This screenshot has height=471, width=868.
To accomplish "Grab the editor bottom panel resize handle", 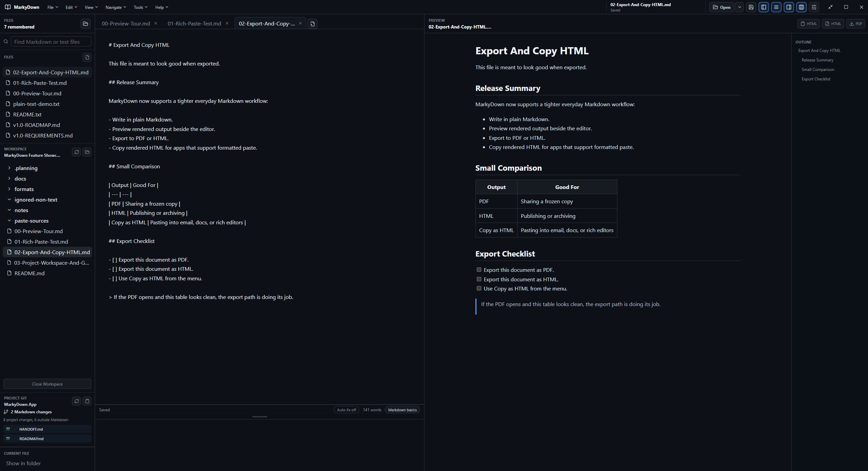I will (x=260, y=417).
